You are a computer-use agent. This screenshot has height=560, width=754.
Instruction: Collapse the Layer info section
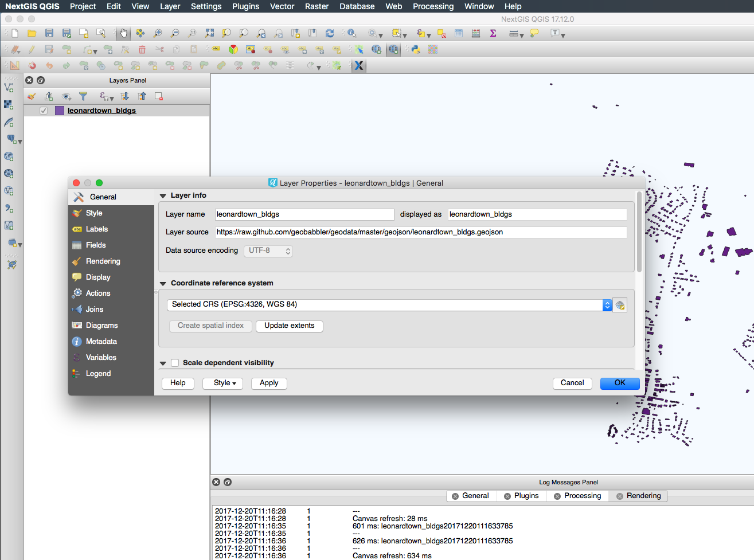point(163,196)
